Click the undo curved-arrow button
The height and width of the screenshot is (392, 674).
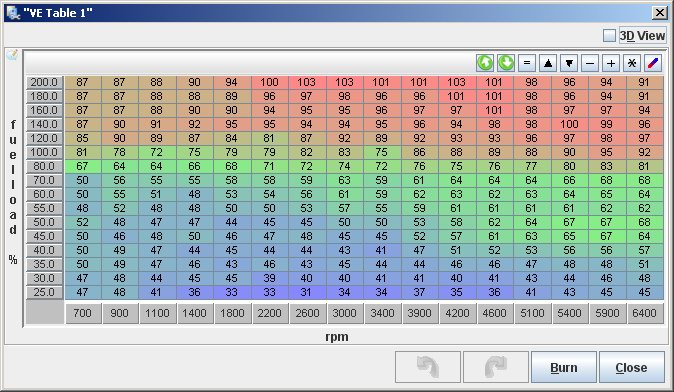tap(428, 367)
